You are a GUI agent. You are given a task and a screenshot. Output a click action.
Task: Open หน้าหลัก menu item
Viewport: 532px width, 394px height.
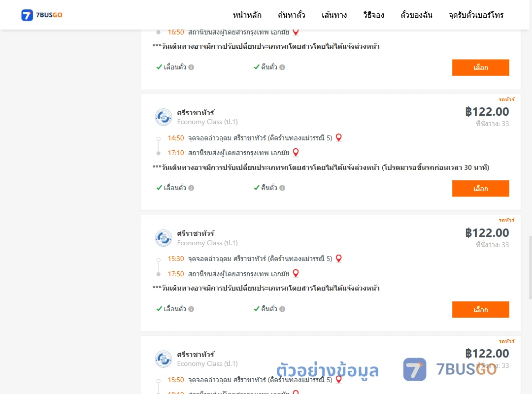pyautogui.click(x=247, y=15)
